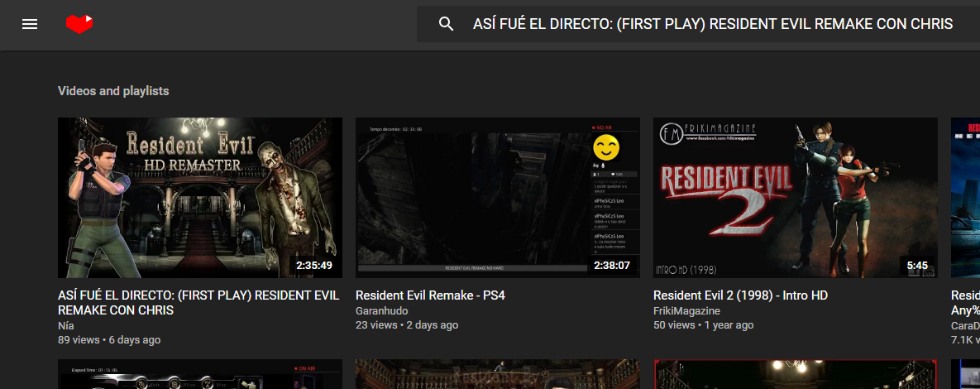Visit the FrikiMagazine channel
Screen dimensions: 980x389
pos(687,311)
